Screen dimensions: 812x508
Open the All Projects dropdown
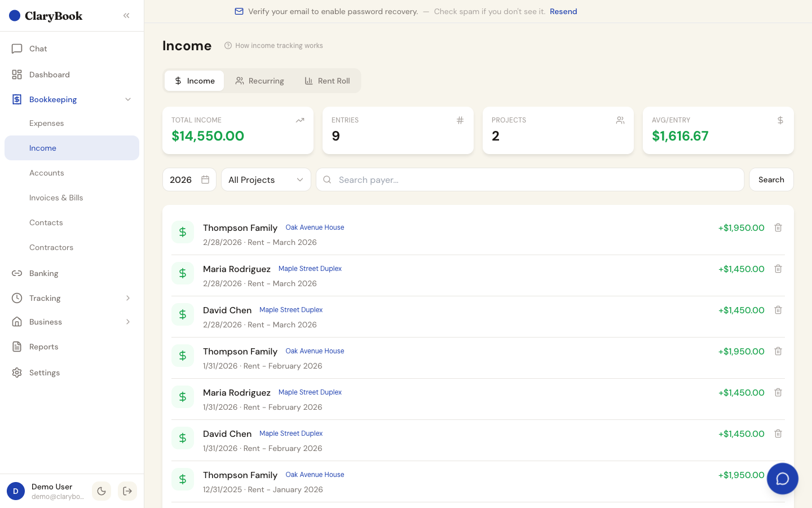[x=266, y=179]
